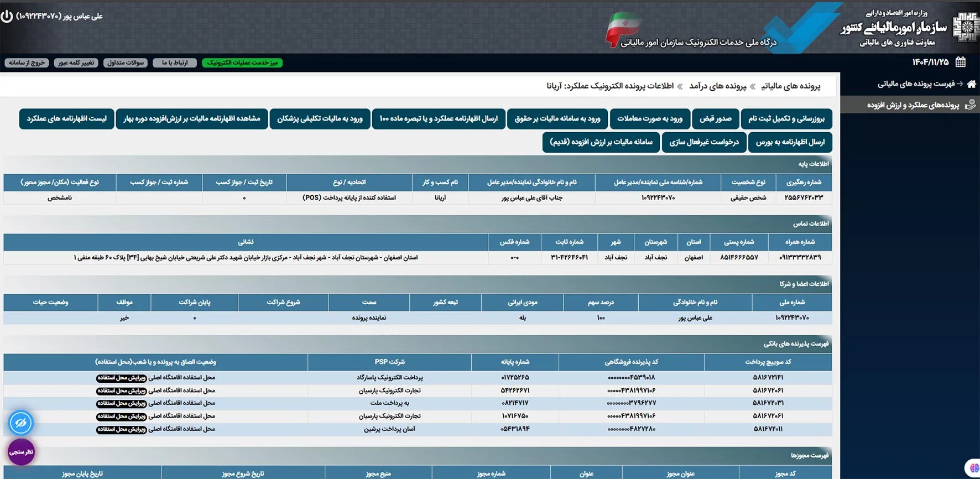Click the floating blue crossed-eye button
The width and height of the screenshot is (980, 479).
(x=21, y=423)
